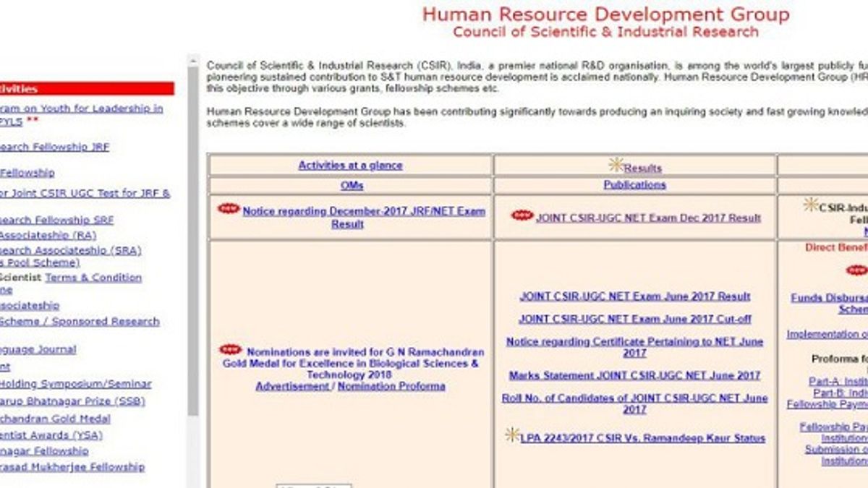Open Scientist Awards (YSA) sidebar link
This screenshot has width=868, height=488.
pyautogui.click(x=51, y=436)
